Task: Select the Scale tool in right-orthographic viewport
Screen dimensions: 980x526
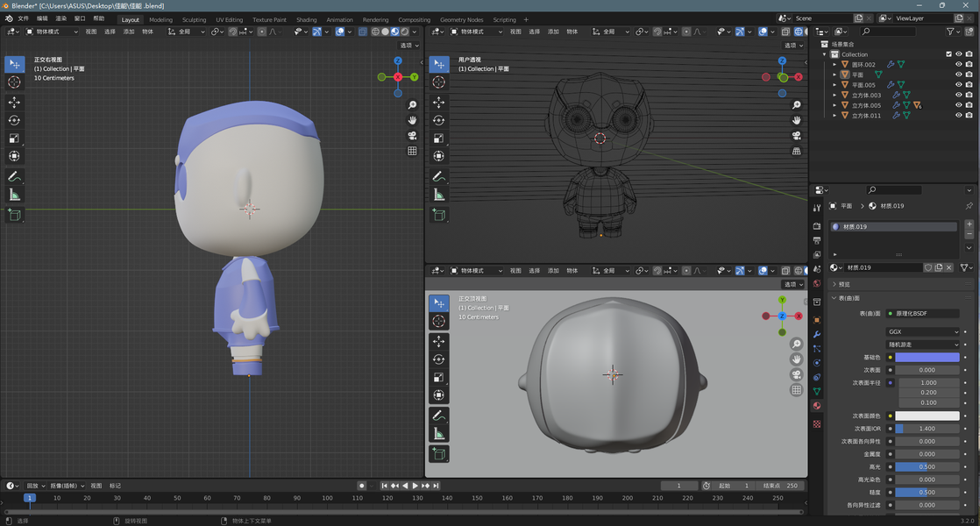Action: click(x=14, y=138)
